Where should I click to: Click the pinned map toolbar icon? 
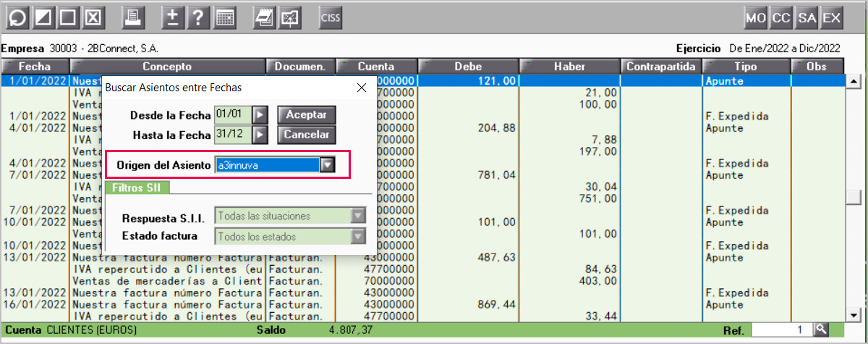(289, 18)
